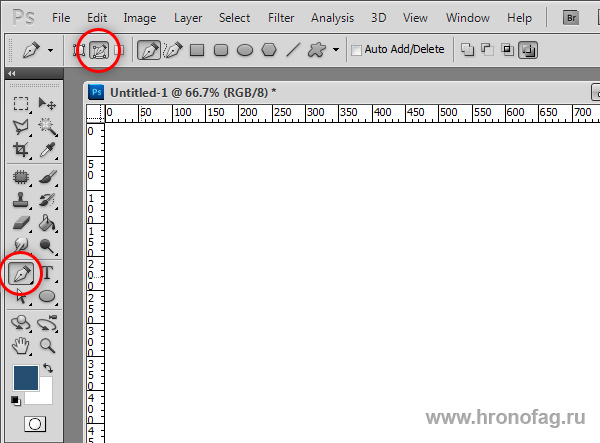Enable the Auto Add/Delete checkbox
The image size is (600, 443).
tap(357, 49)
